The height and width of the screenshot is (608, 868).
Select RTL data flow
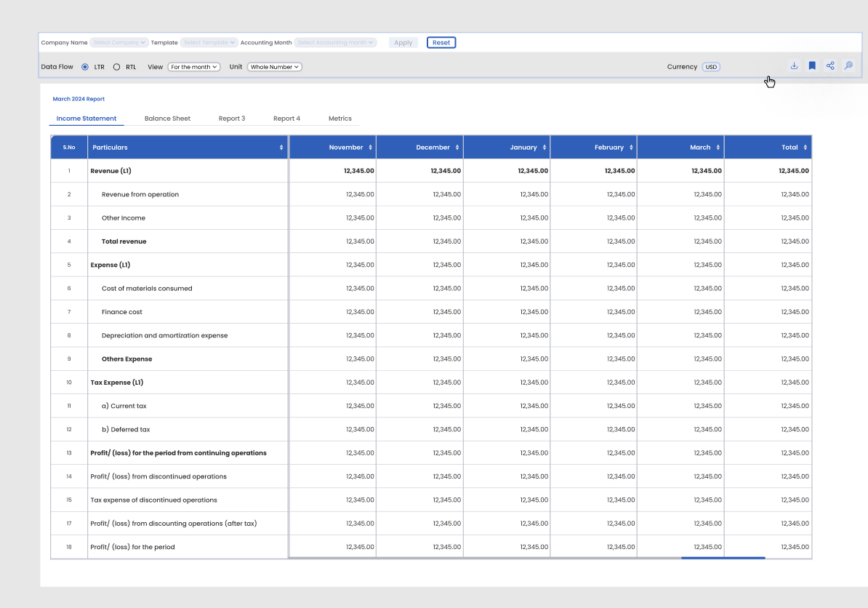click(116, 67)
